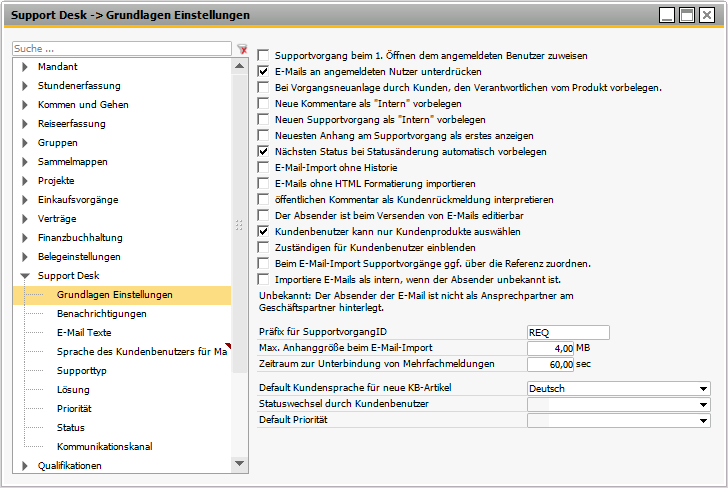Click the Zeitraum Mehrfachmeldungen field 60,00

click(x=551, y=364)
